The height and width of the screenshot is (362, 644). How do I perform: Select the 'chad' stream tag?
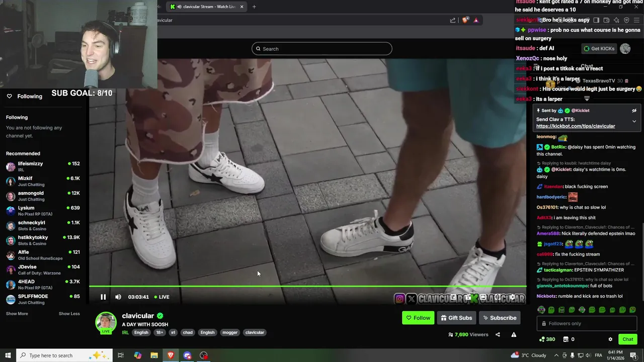click(188, 332)
